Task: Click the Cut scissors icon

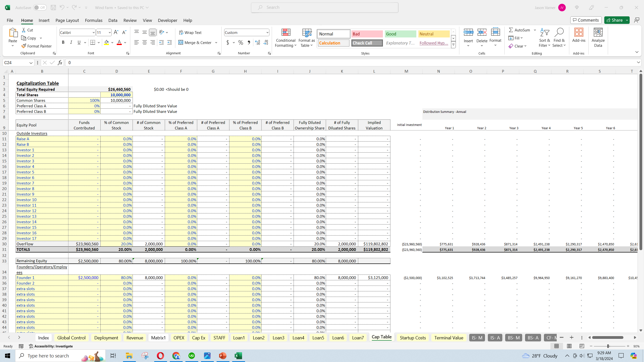Action: (24, 30)
